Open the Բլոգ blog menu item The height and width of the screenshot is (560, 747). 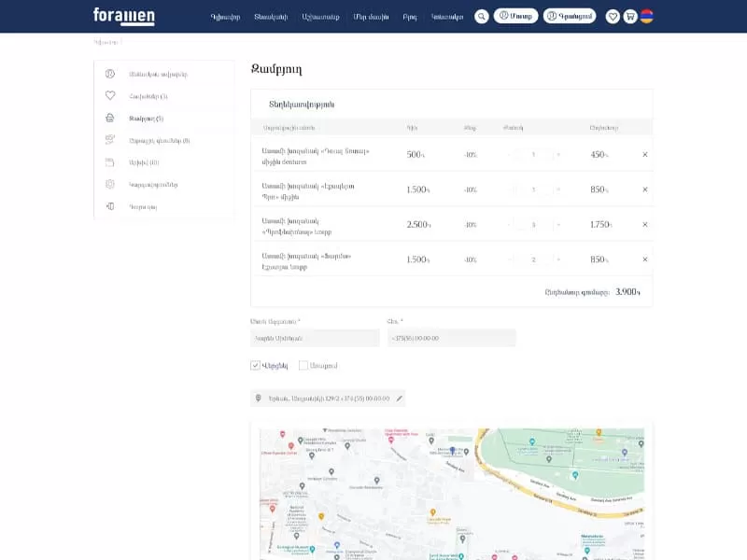(x=410, y=17)
